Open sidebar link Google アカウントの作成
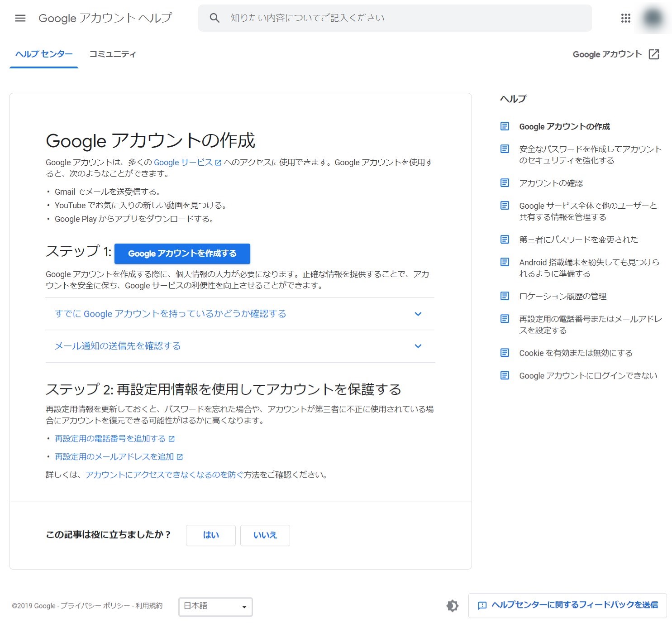The image size is (672, 628). pyautogui.click(x=565, y=126)
